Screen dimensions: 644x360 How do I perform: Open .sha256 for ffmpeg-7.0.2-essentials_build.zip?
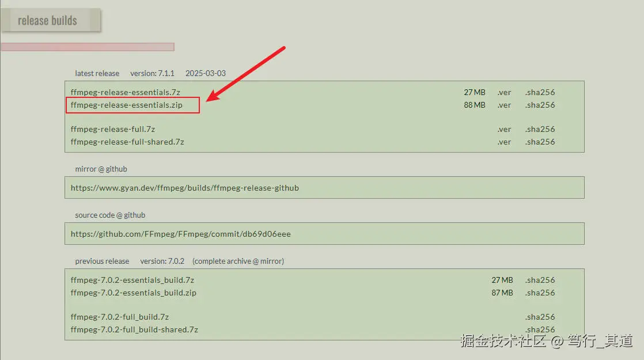(540, 293)
